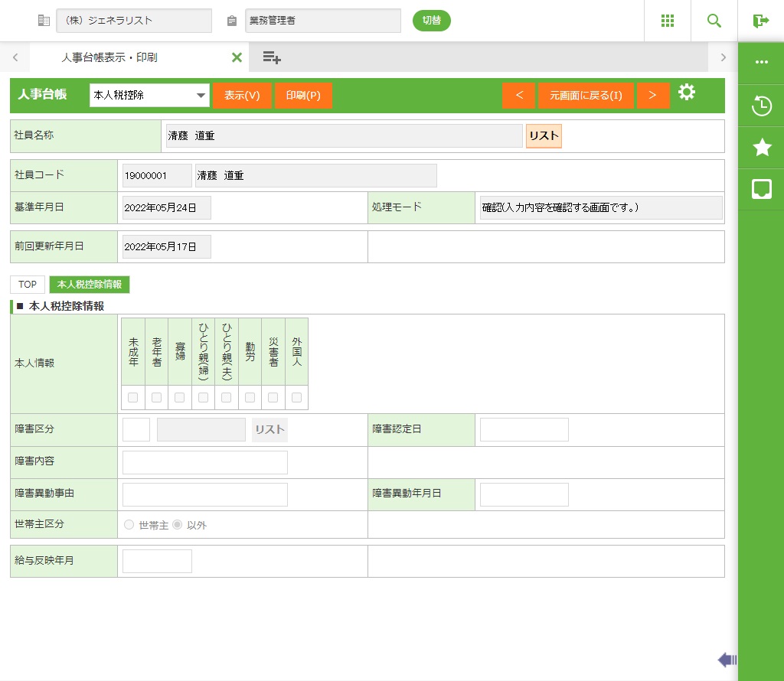Click the three-dots more icon in sidebar

click(762, 63)
